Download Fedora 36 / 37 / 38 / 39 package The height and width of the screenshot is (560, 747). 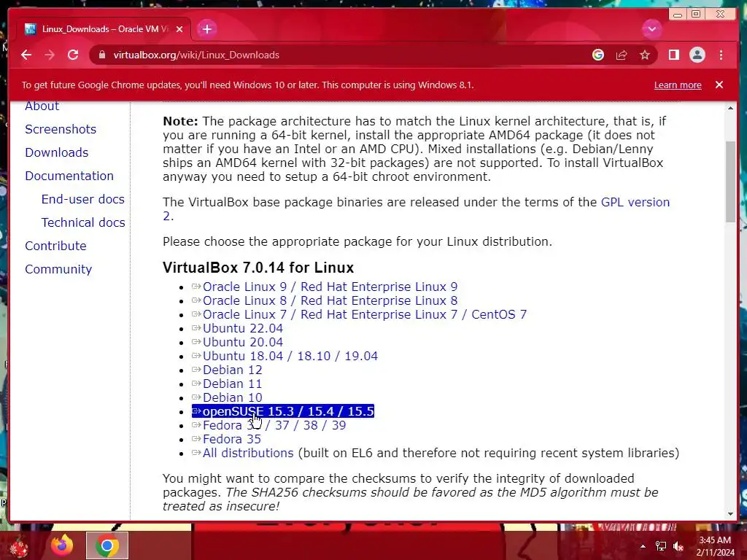pyautogui.click(x=274, y=425)
